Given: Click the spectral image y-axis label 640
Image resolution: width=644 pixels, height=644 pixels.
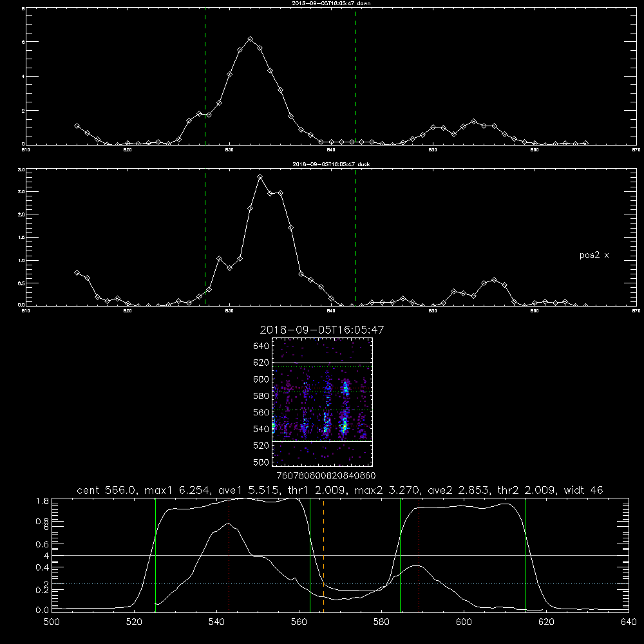Looking at the screenshot, I should click(261, 346).
